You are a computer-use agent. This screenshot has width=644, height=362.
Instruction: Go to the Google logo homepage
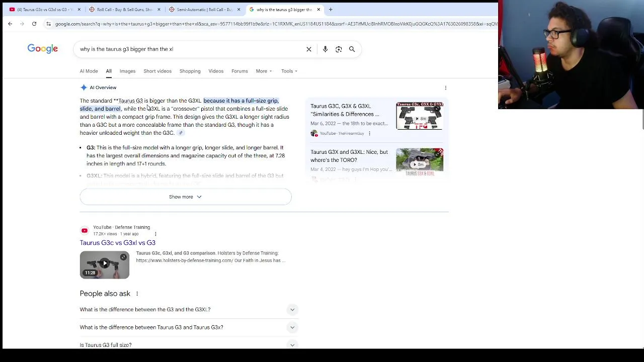coord(43,49)
